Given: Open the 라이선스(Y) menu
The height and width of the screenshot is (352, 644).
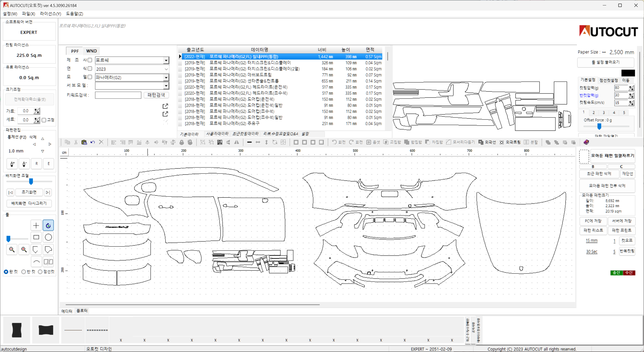Looking at the screenshot, I should pyautogui.click(x=50, y=14).
